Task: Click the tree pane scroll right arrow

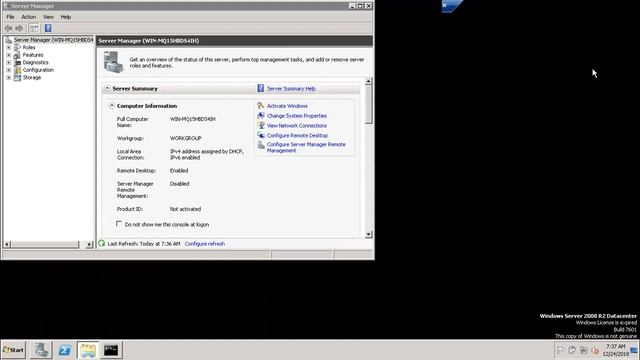Action: pyautogui.click(x=89, y=244)
